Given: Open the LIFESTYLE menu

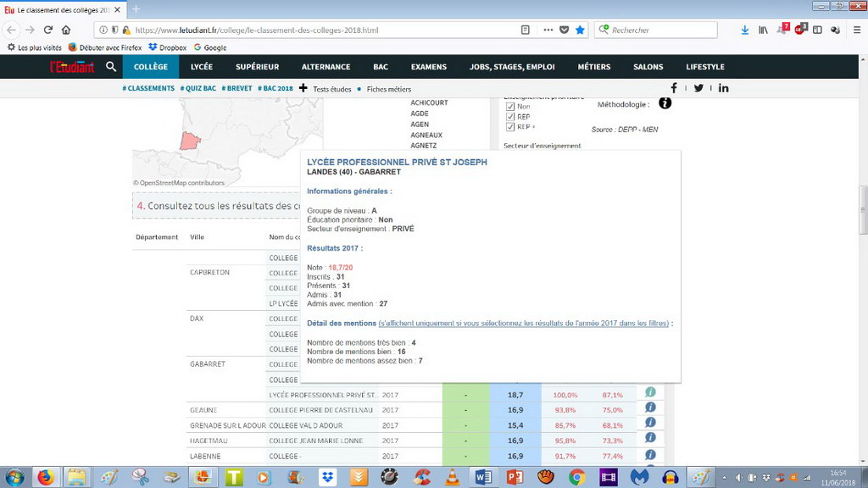Looking at the screenshot, I should pyautogui.click(x=705, y=66).
